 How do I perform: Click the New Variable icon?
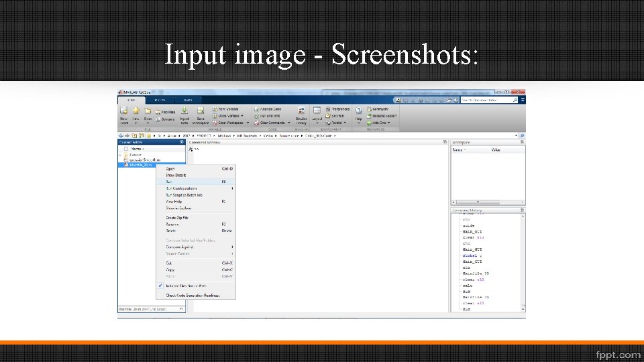[215, 109]
